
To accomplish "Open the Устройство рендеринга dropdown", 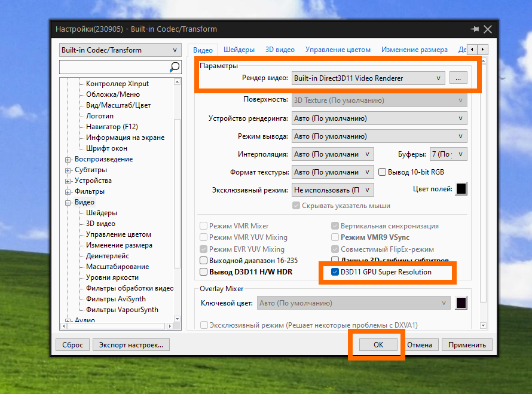I will 380,118.
